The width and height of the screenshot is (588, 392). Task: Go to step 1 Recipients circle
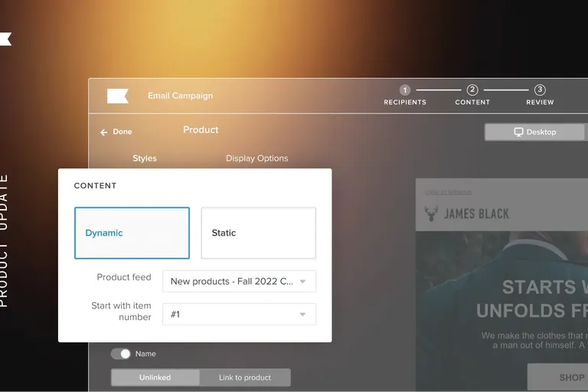point(404,90)
